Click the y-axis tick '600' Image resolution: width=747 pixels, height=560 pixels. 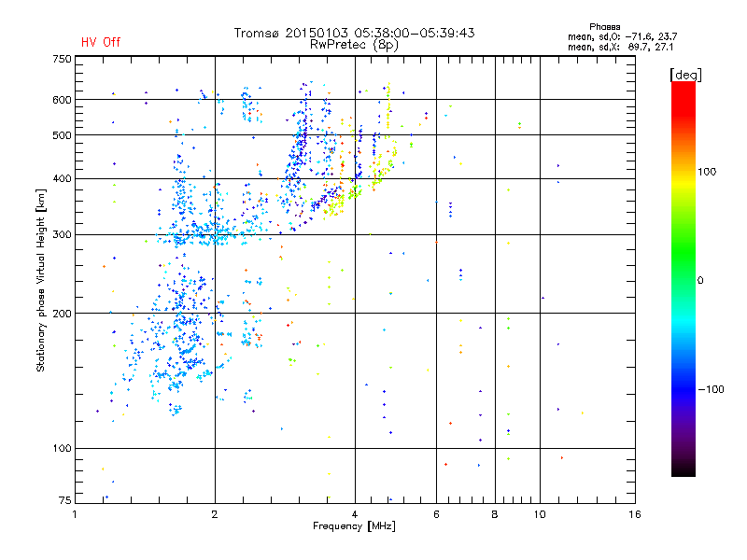click(x=62, y=100)
